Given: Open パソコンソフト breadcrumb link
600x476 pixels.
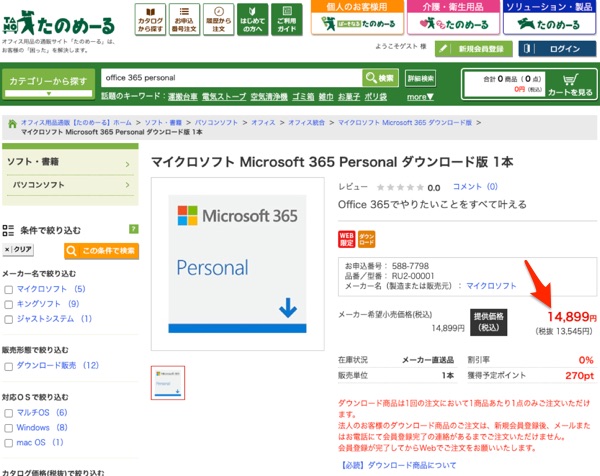Looking at the screenshot, I should tap(216, 123).
